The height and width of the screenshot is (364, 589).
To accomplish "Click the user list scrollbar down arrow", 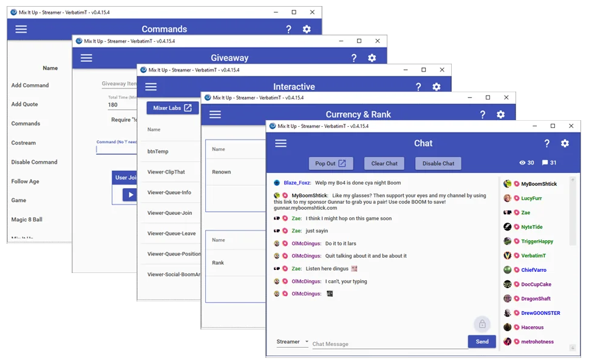I will pos(572,348).
